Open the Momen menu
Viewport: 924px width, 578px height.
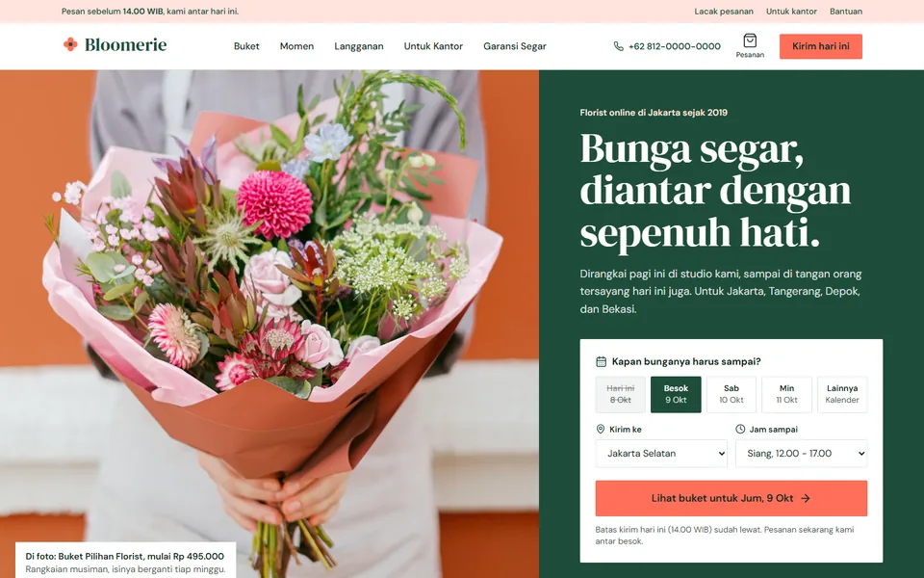point(296,46)
